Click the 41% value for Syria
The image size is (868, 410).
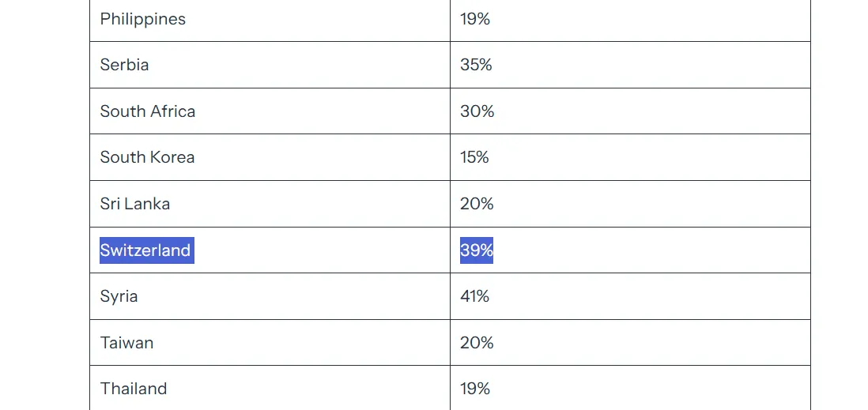tap(474, 296)
